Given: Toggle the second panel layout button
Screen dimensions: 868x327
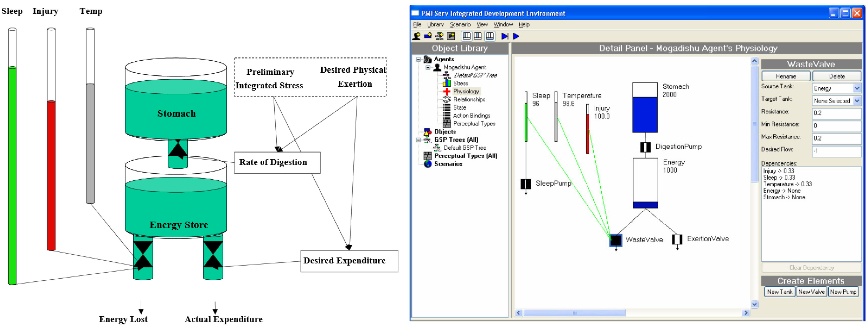Looking at the screenshot, I should [x=478, y=36].
